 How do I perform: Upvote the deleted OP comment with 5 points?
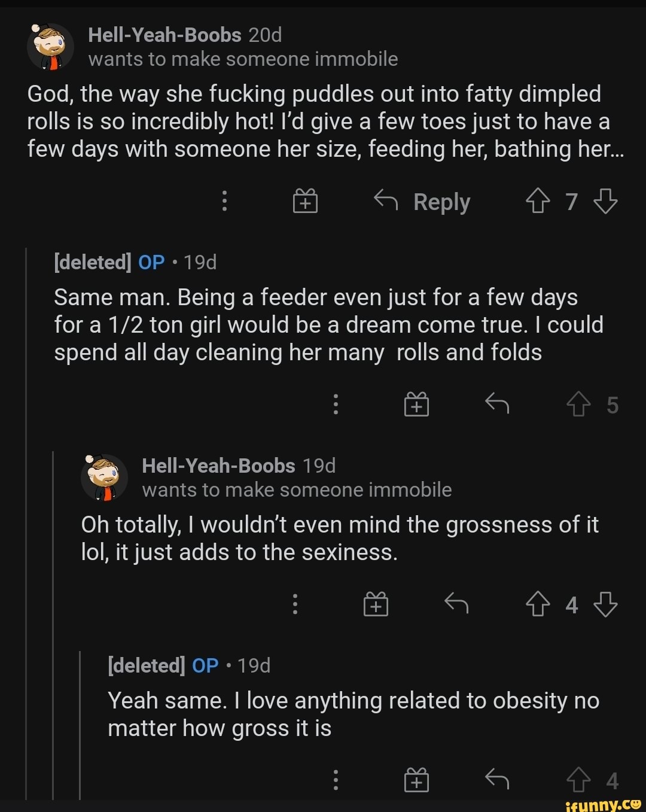[578, 405]
